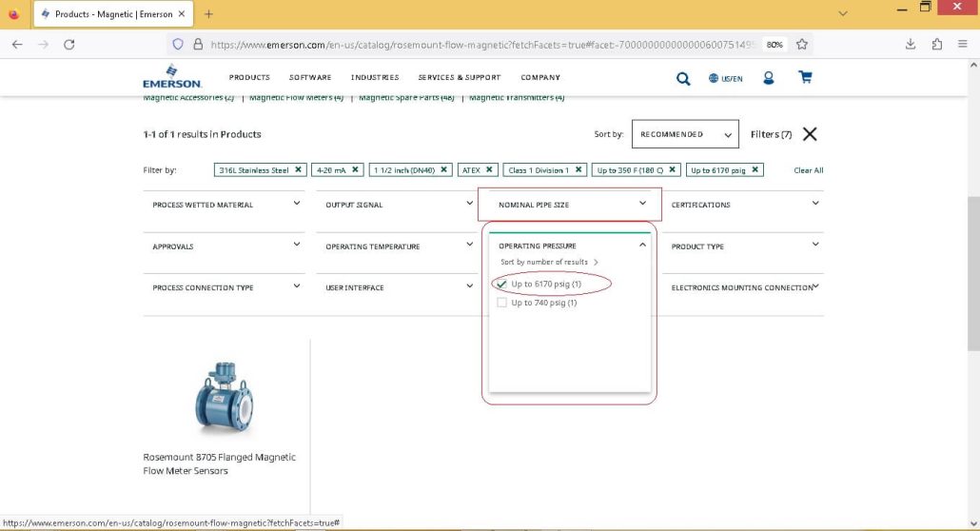Screen dimensions: 980x531
Task: Click the Clear All filters link
Action: [x=808, y=170]
